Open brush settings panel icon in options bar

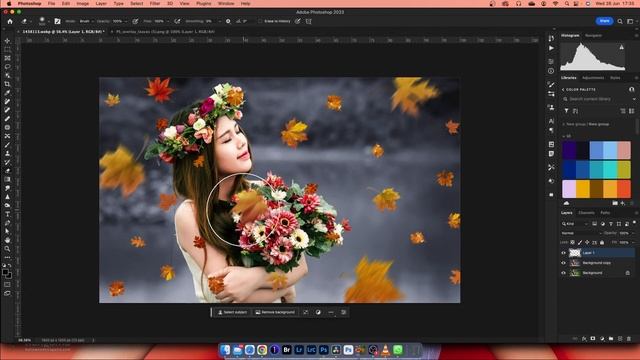pos(58,21)
